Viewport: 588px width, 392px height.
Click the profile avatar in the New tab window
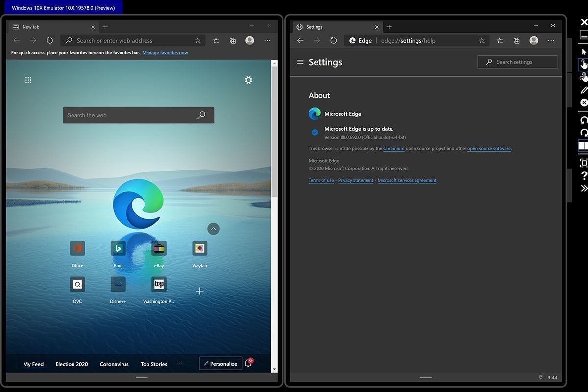pos(250,41)
